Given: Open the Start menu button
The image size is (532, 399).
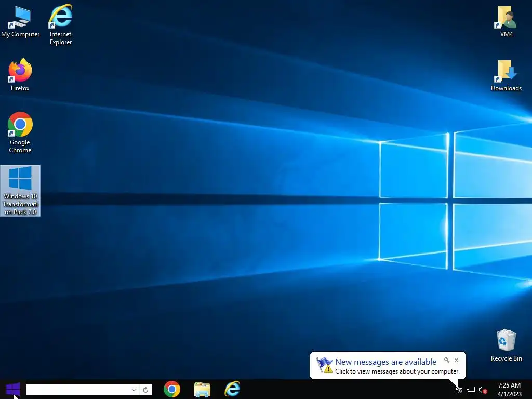Looking at the screenshot, I should (13, 390).
